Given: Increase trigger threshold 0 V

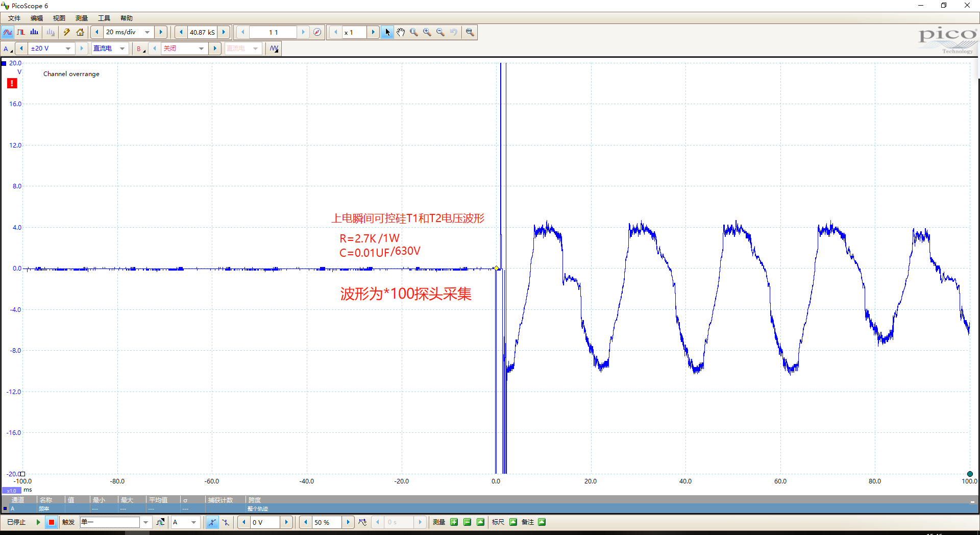Looking at the screenshot, I should [286, 522].
